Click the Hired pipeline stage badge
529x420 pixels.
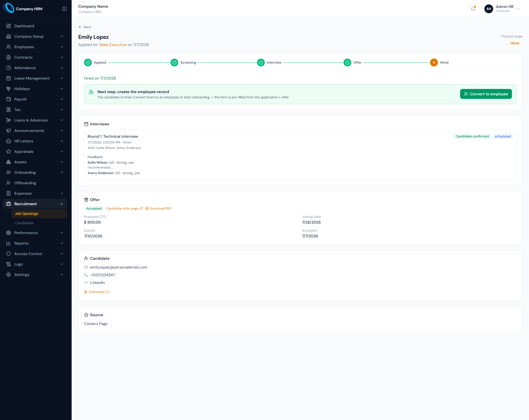(x=515, y=43)
